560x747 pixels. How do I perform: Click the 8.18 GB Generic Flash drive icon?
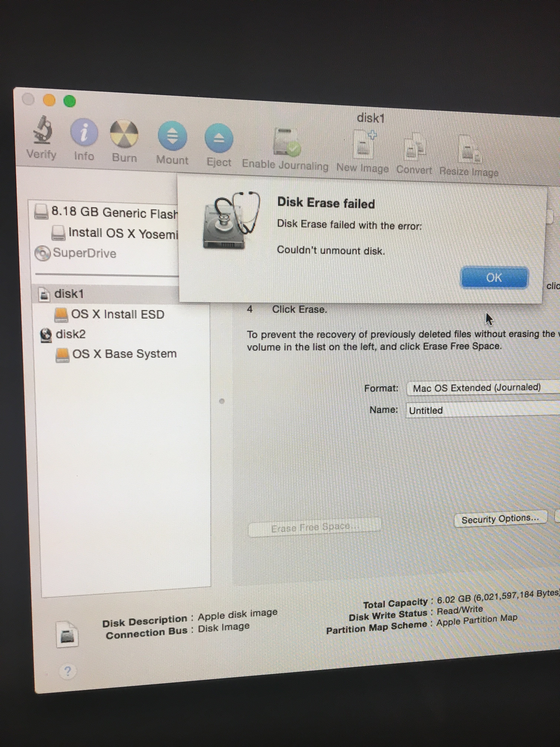[x=41, y=211]
